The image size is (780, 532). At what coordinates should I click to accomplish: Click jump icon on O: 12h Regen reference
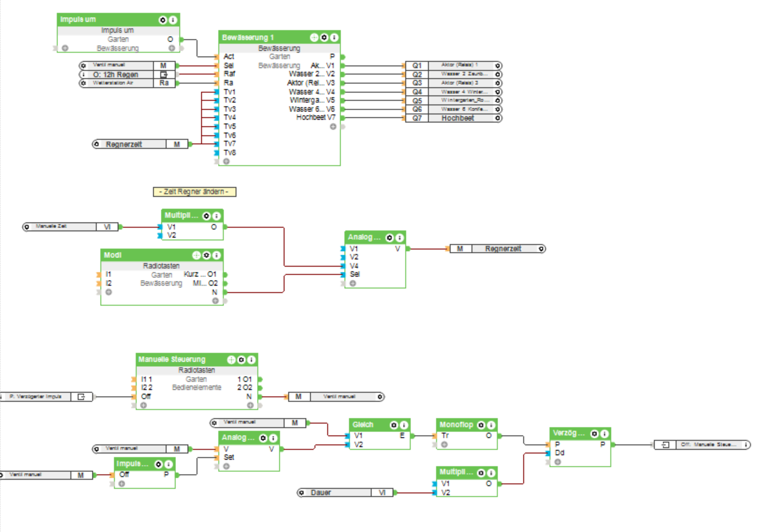(164, 75)
